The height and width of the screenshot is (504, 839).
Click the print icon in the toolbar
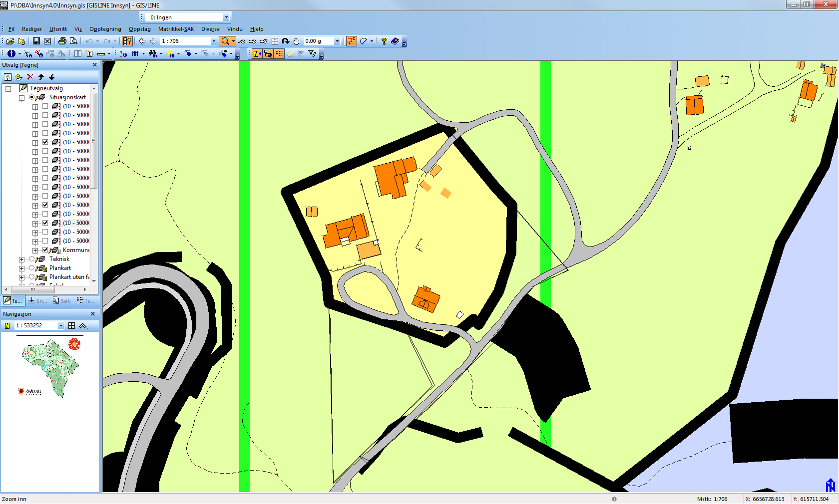pyautogui.click(x=62, y=41)
